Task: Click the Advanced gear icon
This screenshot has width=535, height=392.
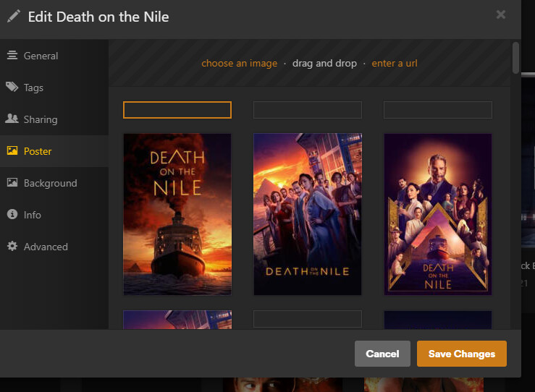Action: click(12, 246)
